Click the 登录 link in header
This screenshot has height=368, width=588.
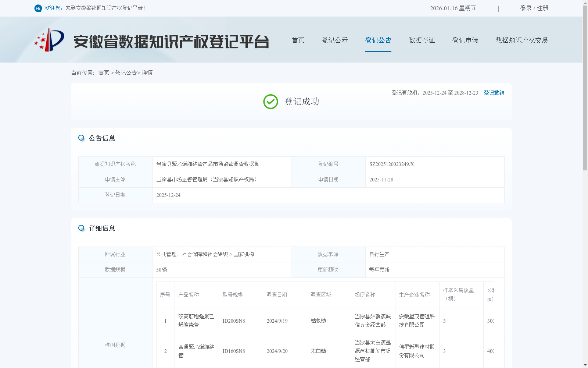pyautogui.click(x=526, y=8)
